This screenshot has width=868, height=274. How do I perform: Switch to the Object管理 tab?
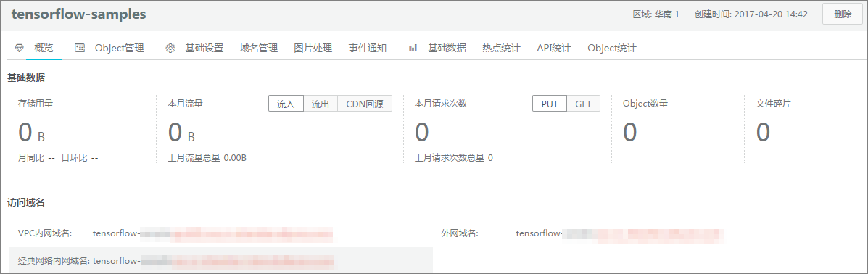(119, 48)
